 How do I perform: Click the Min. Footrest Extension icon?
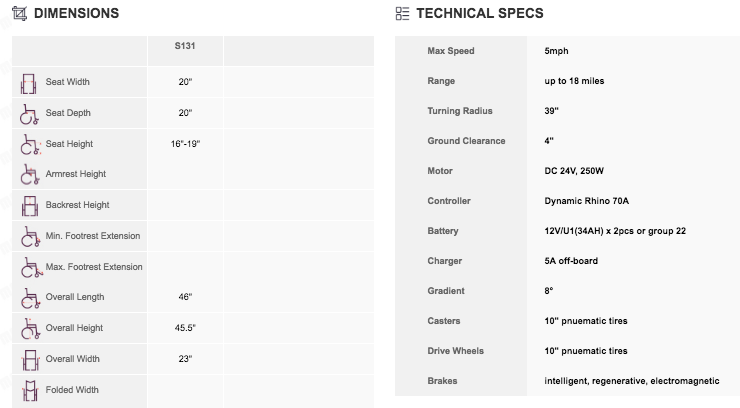pyautogui.click(x=31, y=237)
